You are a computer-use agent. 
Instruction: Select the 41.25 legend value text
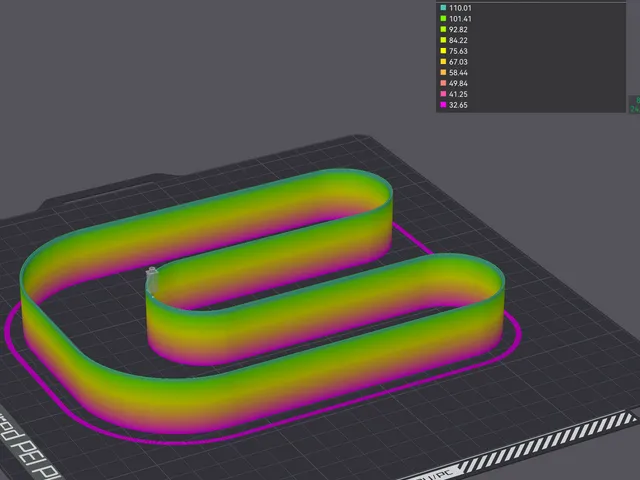coord(458,94)
